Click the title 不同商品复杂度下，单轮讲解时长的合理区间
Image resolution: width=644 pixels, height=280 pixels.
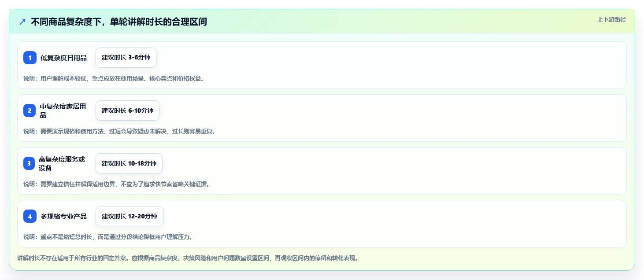pos(119,22)
